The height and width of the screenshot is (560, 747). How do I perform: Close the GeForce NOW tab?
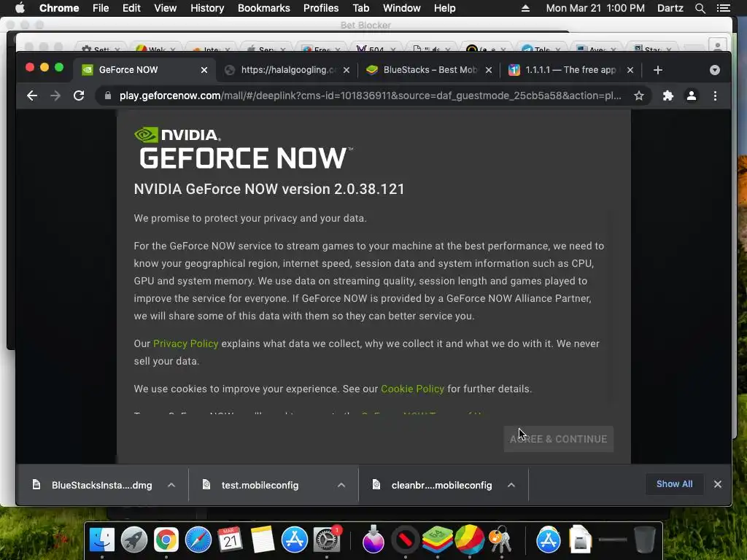click(204, 70)
